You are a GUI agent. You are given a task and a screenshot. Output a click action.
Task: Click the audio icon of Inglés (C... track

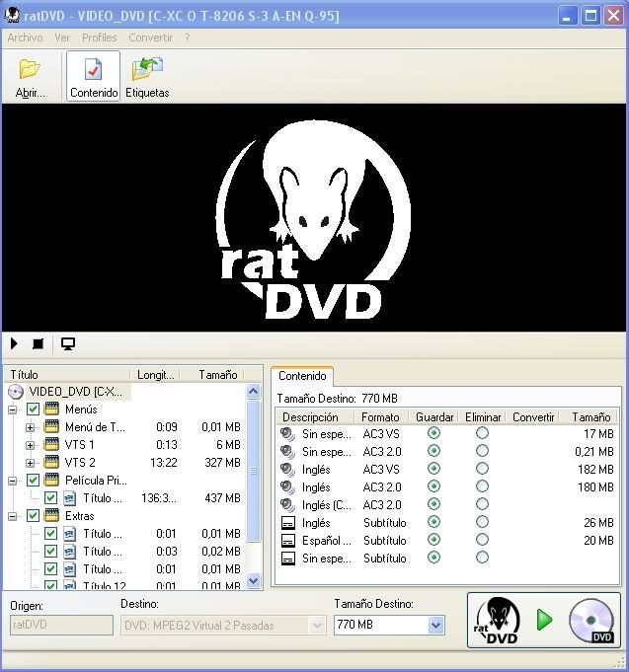pos(287,505)
